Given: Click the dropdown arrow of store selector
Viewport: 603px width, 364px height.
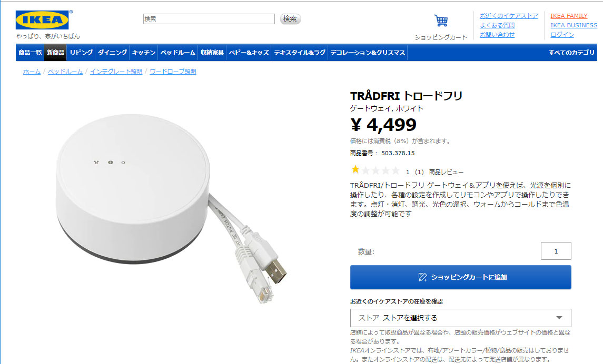Looking at the screenshot, I should 559,318.
